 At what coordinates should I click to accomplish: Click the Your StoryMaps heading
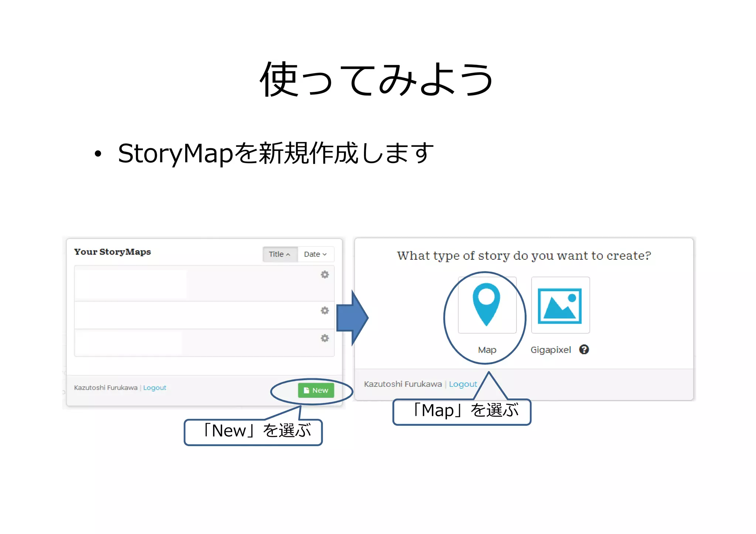(x=112, y=252)
